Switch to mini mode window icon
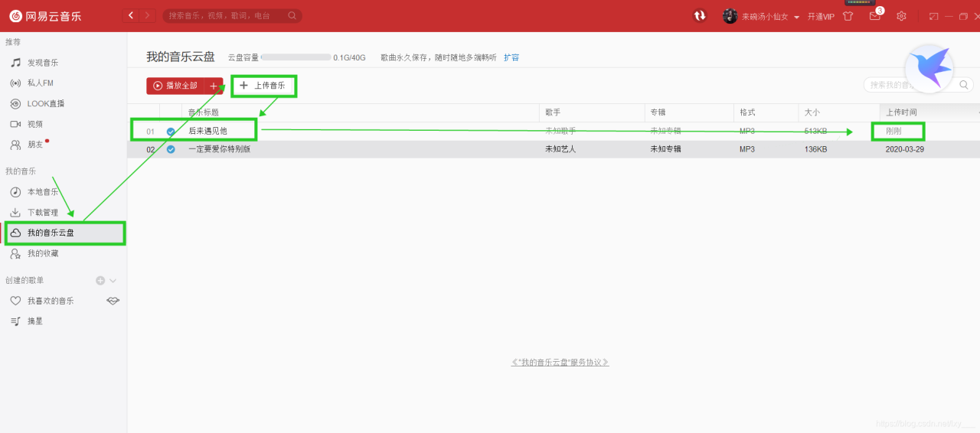The height and width of the screenshot is (433, 980). [x=933, y=16]
